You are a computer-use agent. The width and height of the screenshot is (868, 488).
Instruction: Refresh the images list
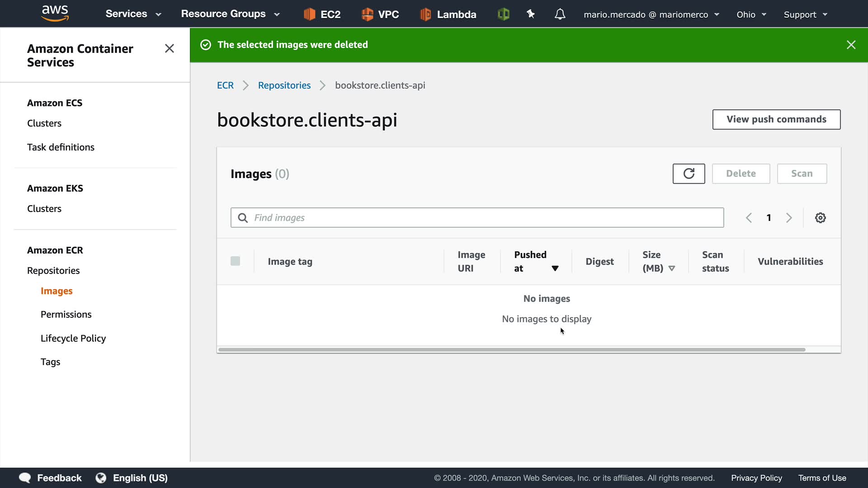point(689,174)
